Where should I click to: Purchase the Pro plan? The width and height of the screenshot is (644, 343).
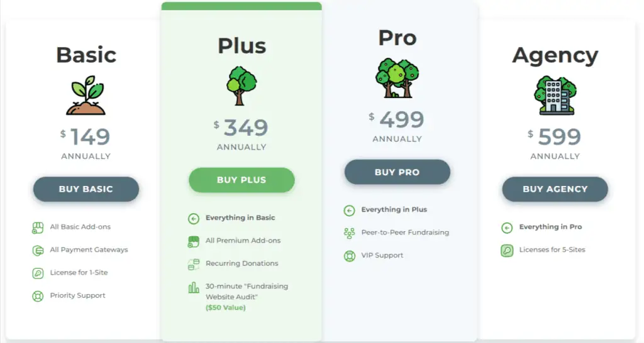[x=397, y=172]
